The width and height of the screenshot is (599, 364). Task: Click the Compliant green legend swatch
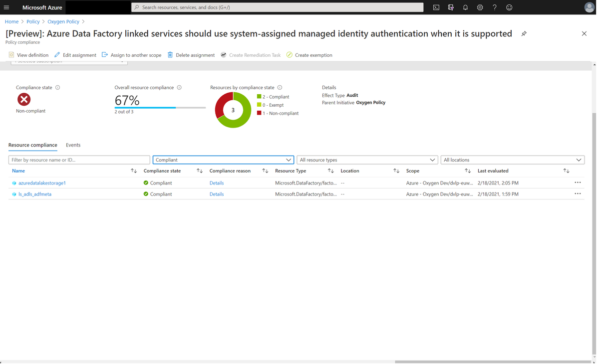point(259,97)
